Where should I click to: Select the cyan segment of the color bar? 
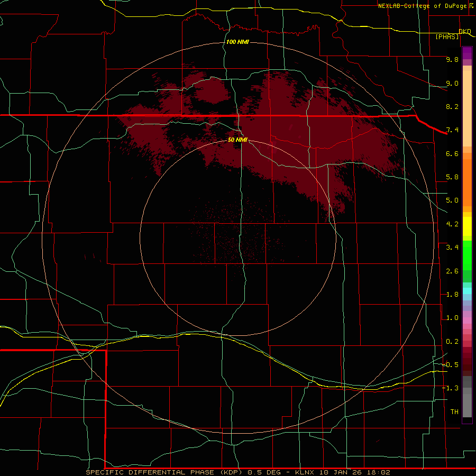point(467,291)
